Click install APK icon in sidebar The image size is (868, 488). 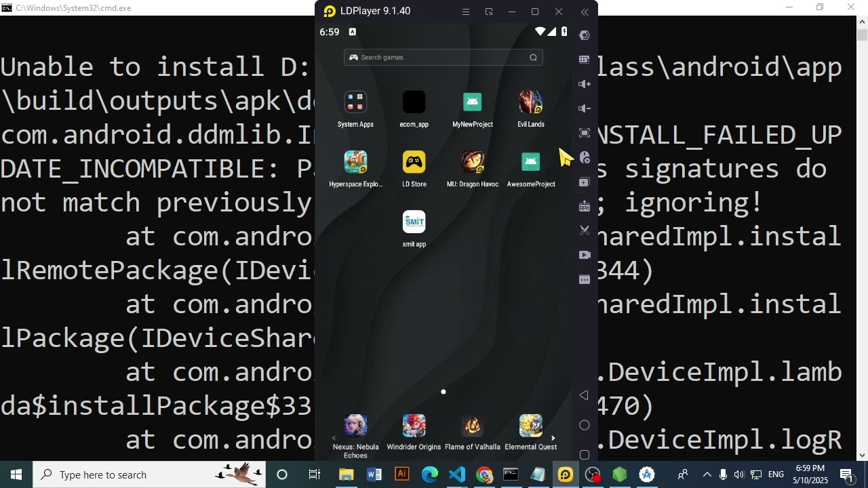click(585, 206)
